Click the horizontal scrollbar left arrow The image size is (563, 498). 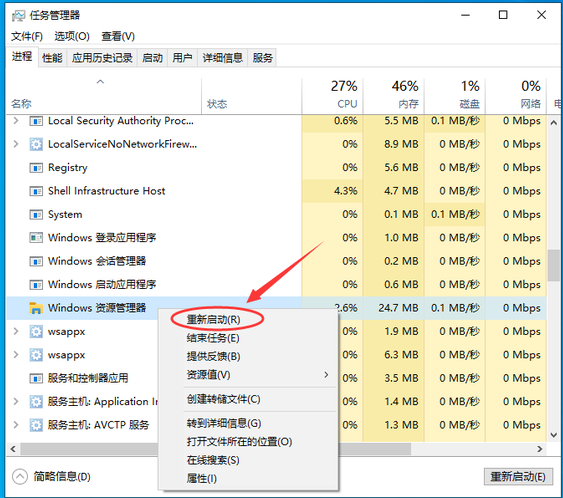13,449
